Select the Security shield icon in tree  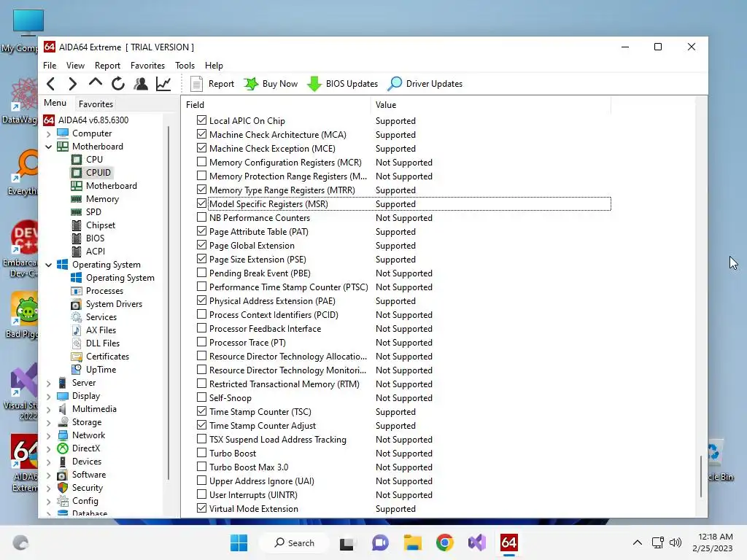coord(63,488)
